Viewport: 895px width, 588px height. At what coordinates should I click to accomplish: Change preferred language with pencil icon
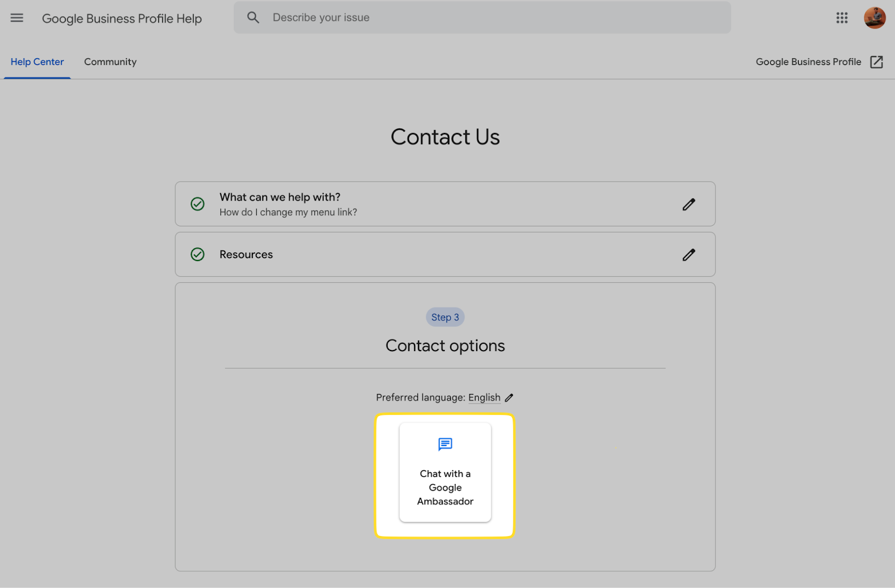click(x=509, y=398)
